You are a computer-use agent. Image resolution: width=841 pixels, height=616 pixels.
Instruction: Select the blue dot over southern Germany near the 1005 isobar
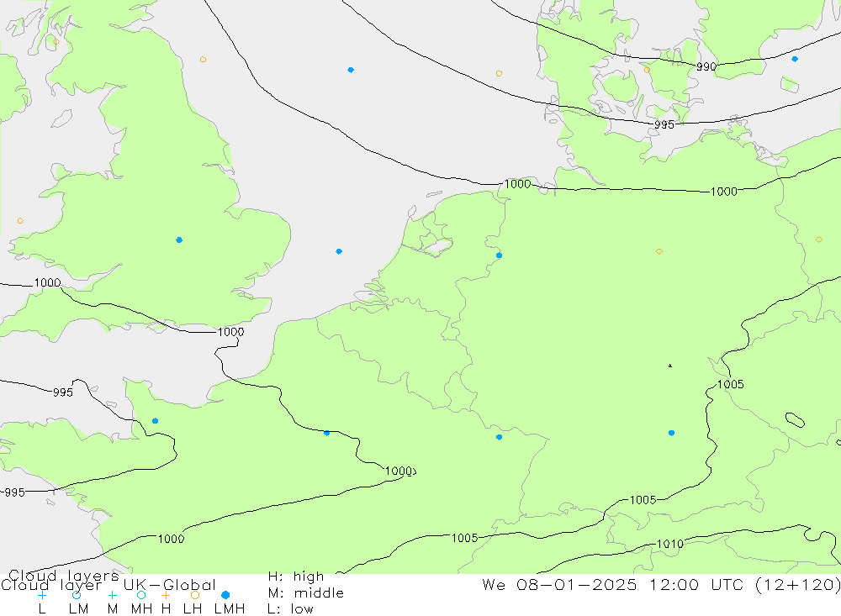pos(671,433)
